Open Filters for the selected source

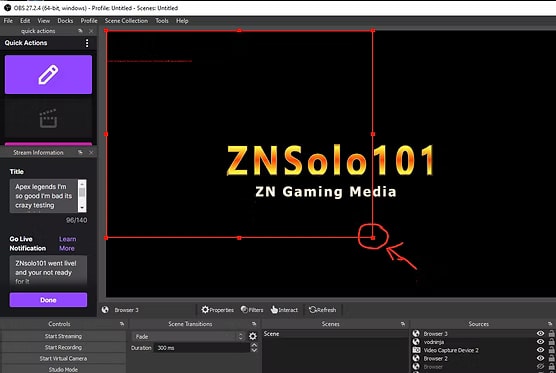tap(252, 310)
